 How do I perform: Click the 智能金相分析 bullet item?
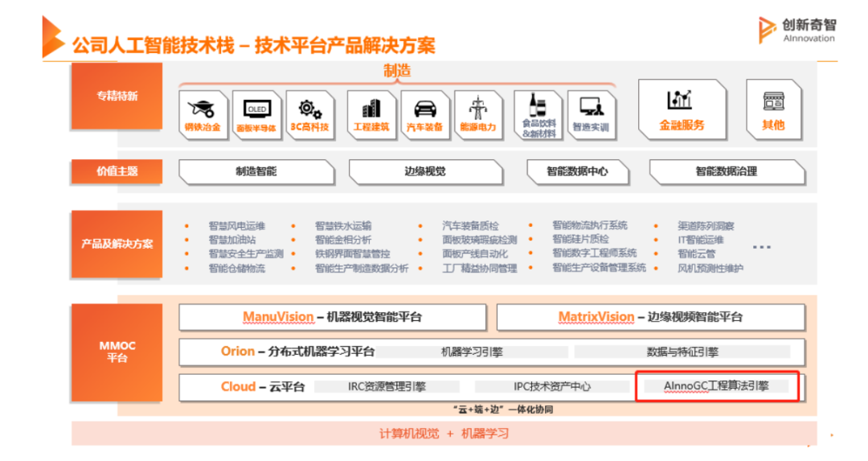click(x=343, y=240)
